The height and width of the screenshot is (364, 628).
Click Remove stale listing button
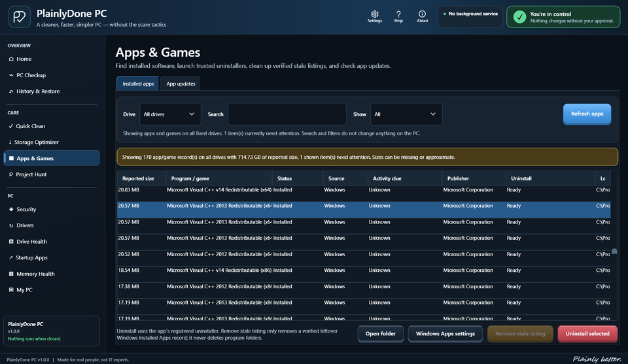[x=520, y=333]
